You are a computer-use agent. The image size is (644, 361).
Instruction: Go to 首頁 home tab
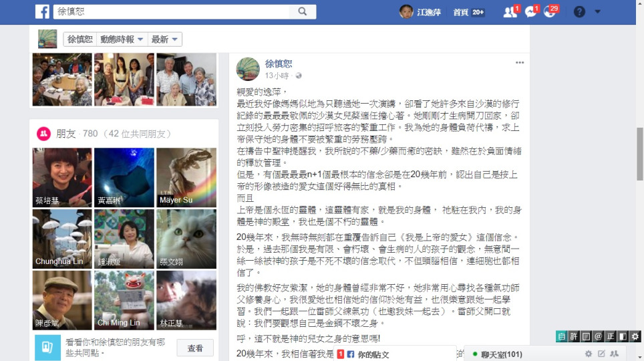[x=461, y=12]
